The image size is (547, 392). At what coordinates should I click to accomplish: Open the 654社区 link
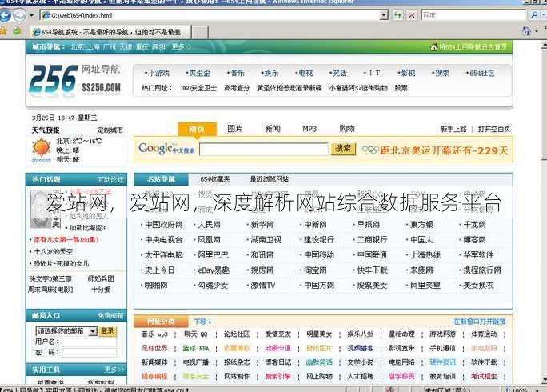point(481,73)
